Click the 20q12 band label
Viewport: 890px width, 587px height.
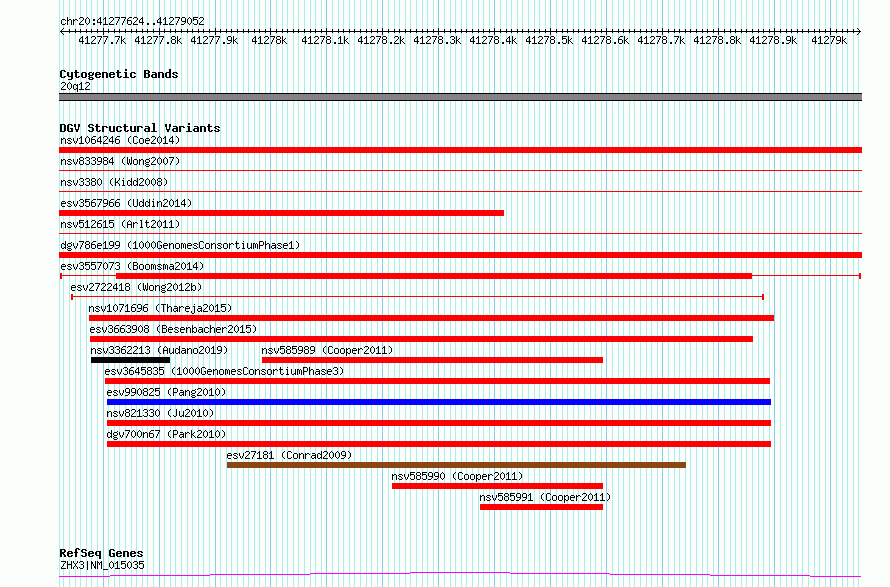tap(75, 86)
